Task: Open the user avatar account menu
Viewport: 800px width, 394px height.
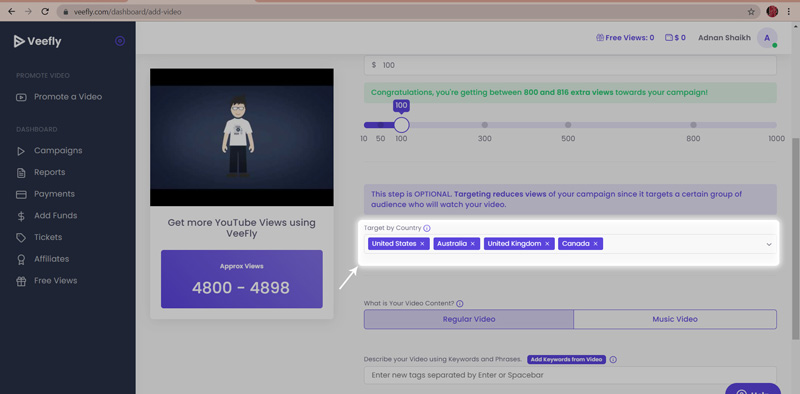Action: tap(767, 38)
